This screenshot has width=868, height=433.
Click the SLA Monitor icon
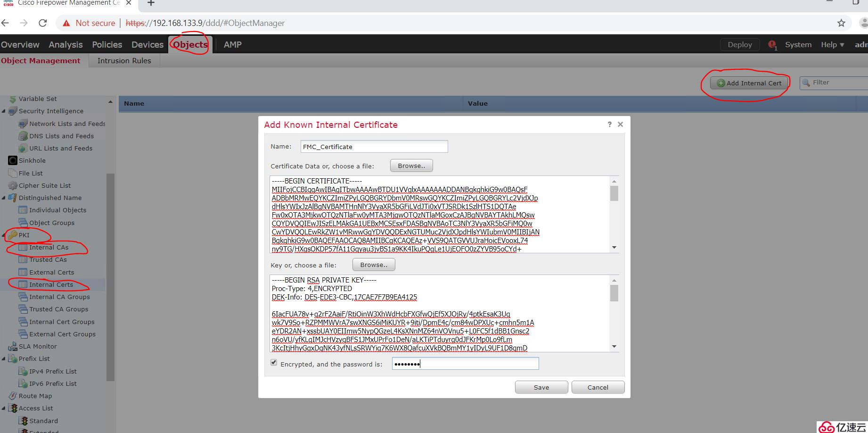tap(13, 347)
